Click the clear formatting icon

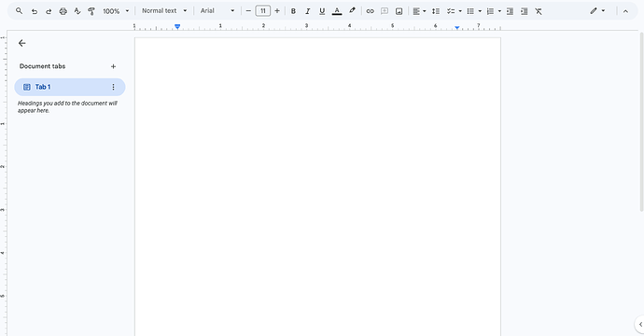(539, 11)
